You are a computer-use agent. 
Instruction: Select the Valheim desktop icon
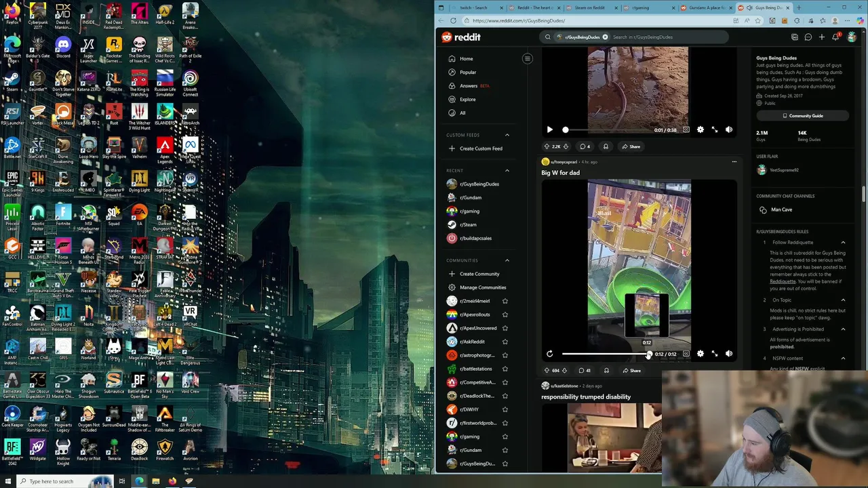tap(139, 148)
